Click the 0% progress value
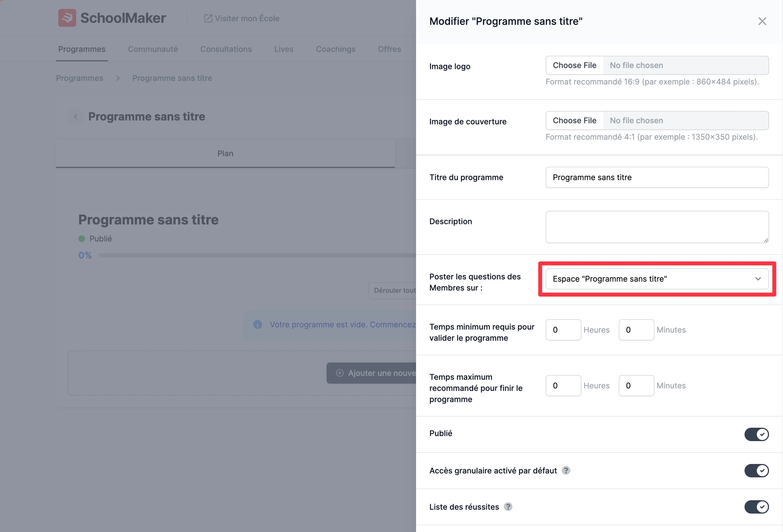This screenshot has height=532, width=783. tap(85, 255)
